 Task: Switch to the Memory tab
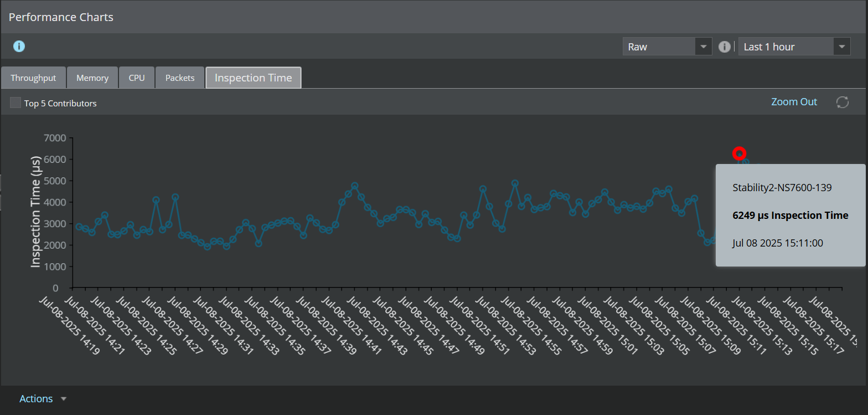92,78
